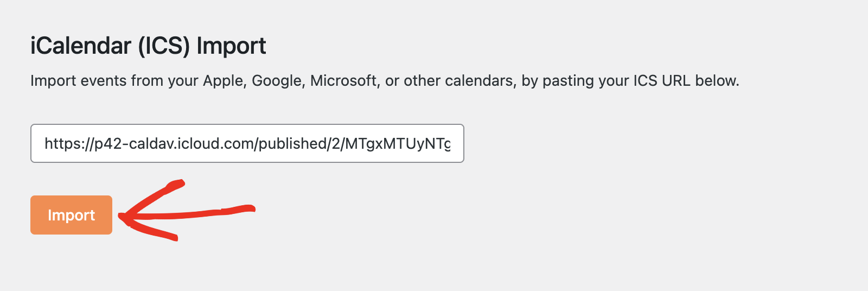Click the ICS URL text in the description
This screenshot has height=291, width=868.
661,81
